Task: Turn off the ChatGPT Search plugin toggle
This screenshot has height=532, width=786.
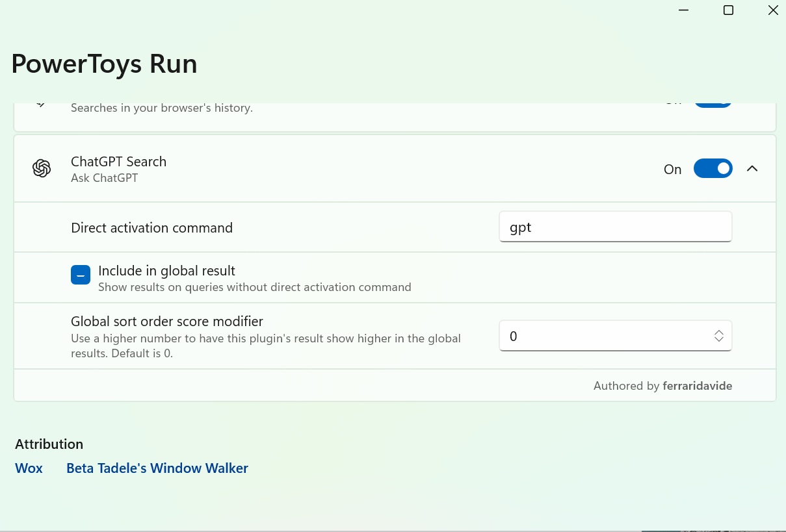Action: pos(713,169)
